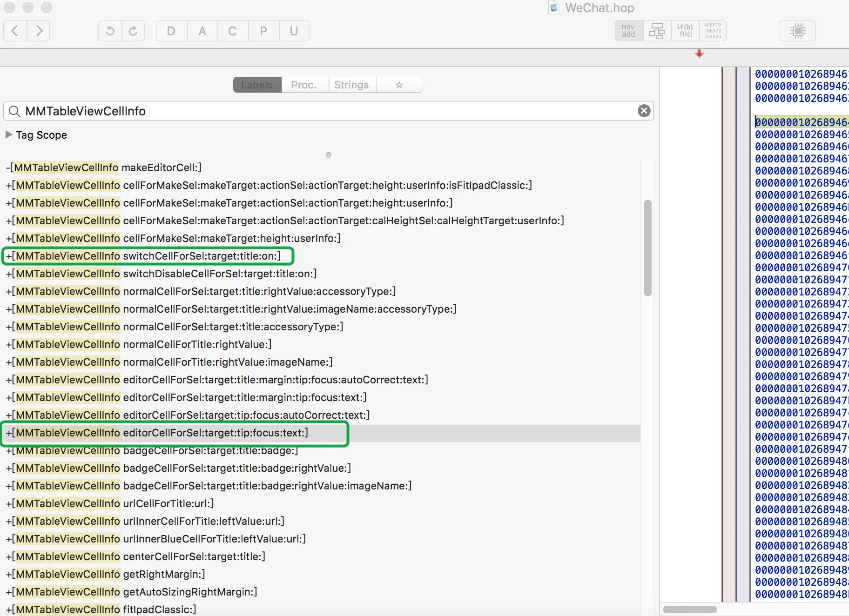Mark selection as Undefined with U button

coord(294,31)
